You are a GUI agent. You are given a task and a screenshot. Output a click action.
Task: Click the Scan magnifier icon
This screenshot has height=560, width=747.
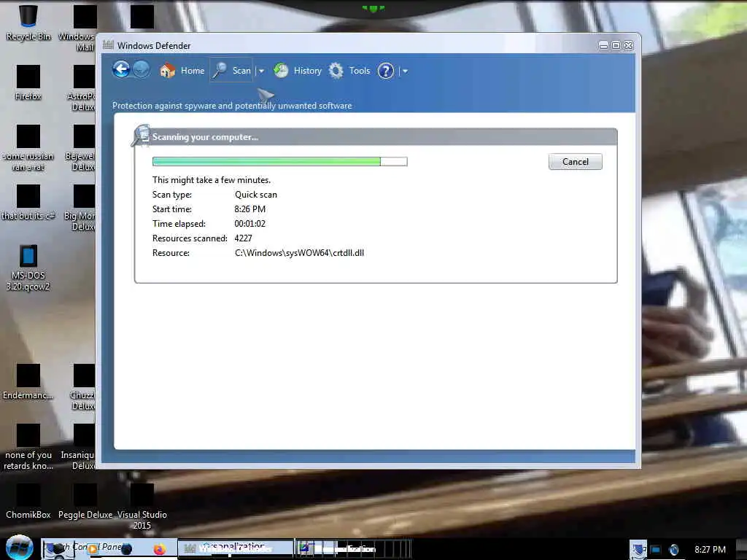[x=220, y=71]
